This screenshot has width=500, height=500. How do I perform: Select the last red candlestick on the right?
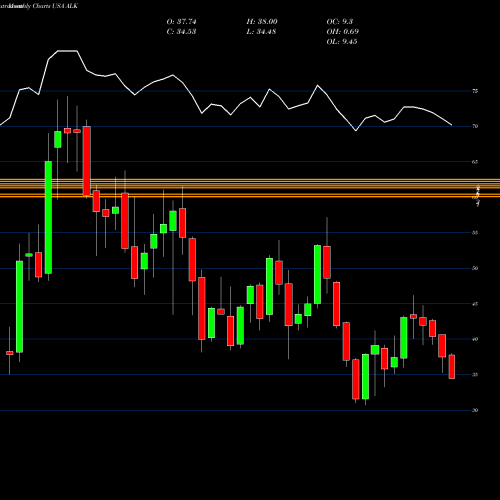tap(452, 367)
